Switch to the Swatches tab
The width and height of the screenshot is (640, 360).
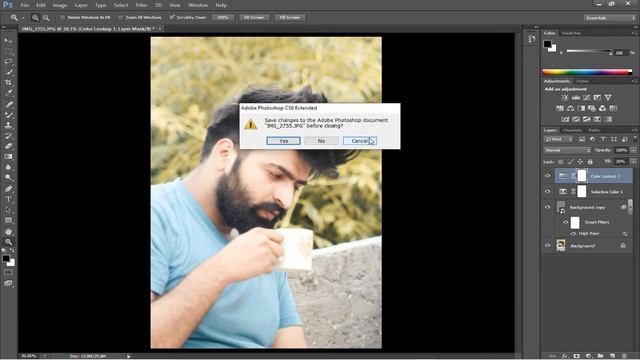[x=571, y=33]
